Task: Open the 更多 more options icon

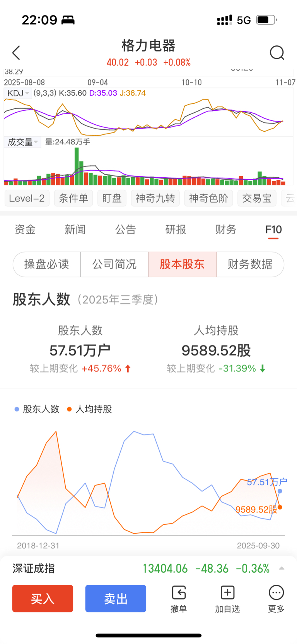Action: pos(276,599)
